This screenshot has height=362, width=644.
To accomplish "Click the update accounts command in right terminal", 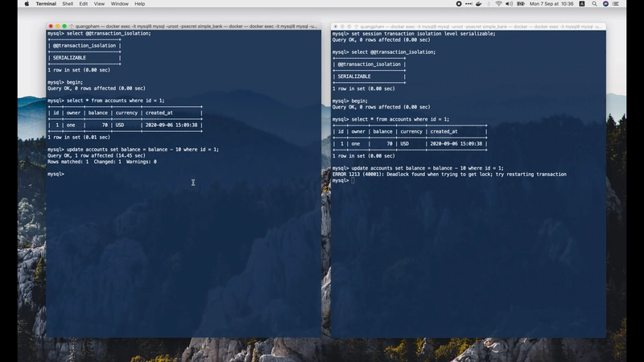I will 427,168.
